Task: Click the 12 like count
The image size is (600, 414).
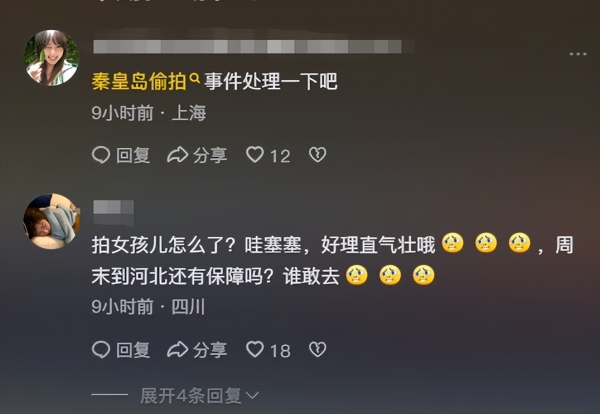Action: tap(280, 156)
